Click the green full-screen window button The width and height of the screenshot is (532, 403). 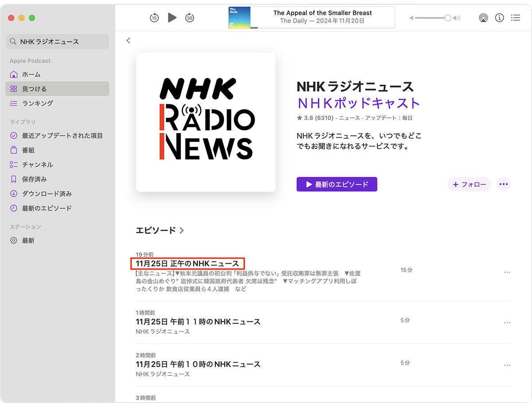[x=32, y=18]
